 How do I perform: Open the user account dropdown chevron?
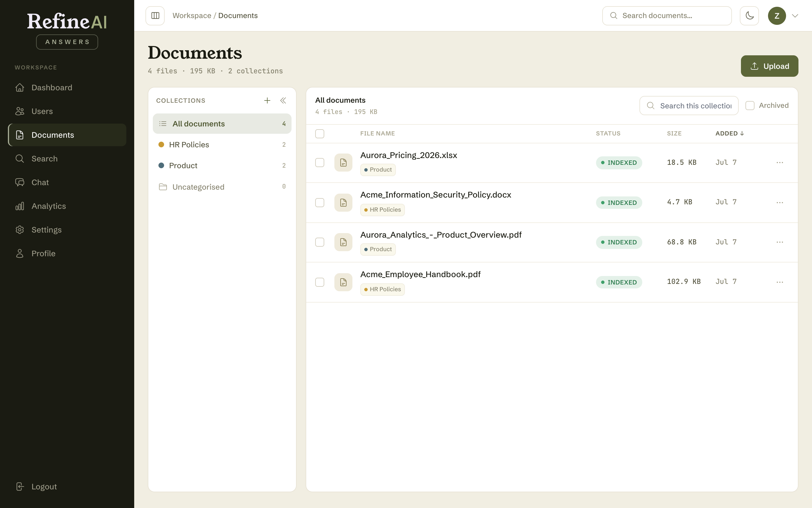pyautogui.click(x=795, y=16)
